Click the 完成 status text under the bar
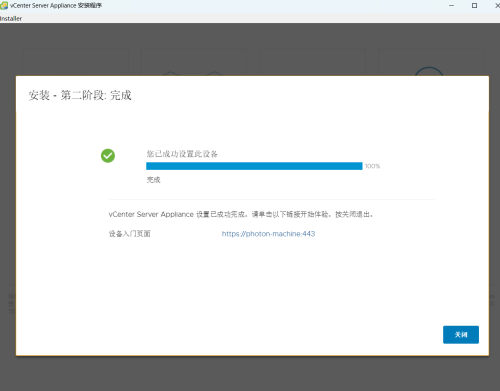The height and width of the screenshot is (391, 500). coord(154,180)
